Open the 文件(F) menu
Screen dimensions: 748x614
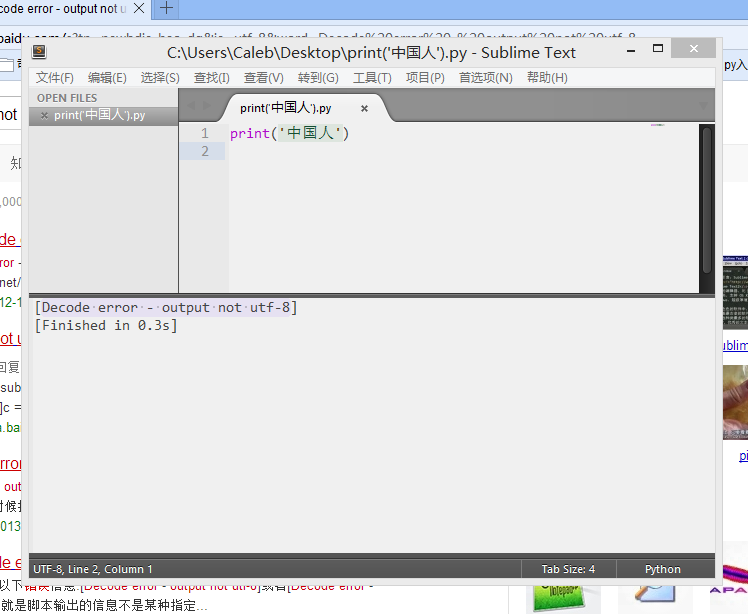click(55, 78)
